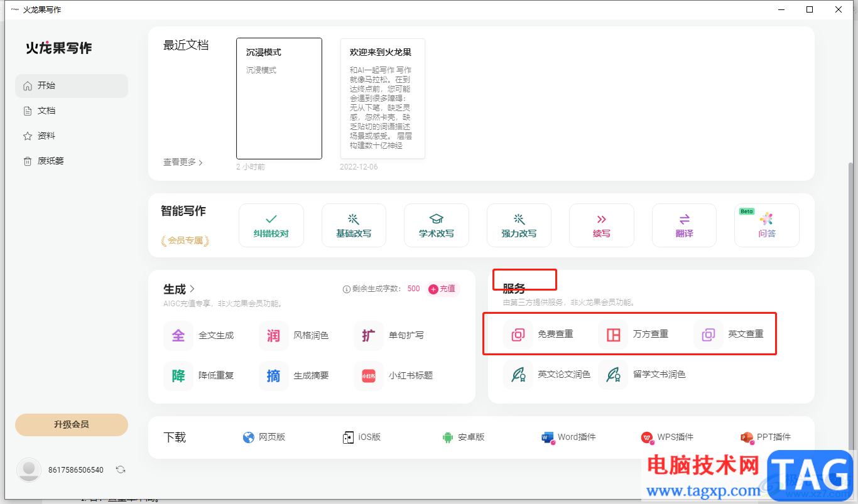Click the 小红书标题 icon

(x=369, y=376)
